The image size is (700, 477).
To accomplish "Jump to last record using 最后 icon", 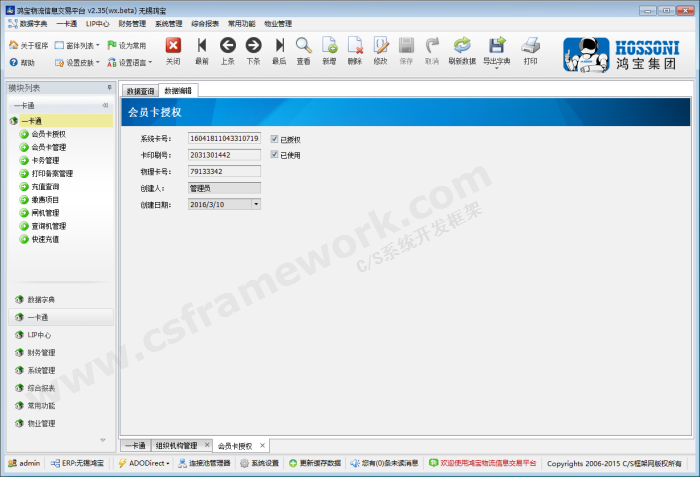I will [279, 46].
